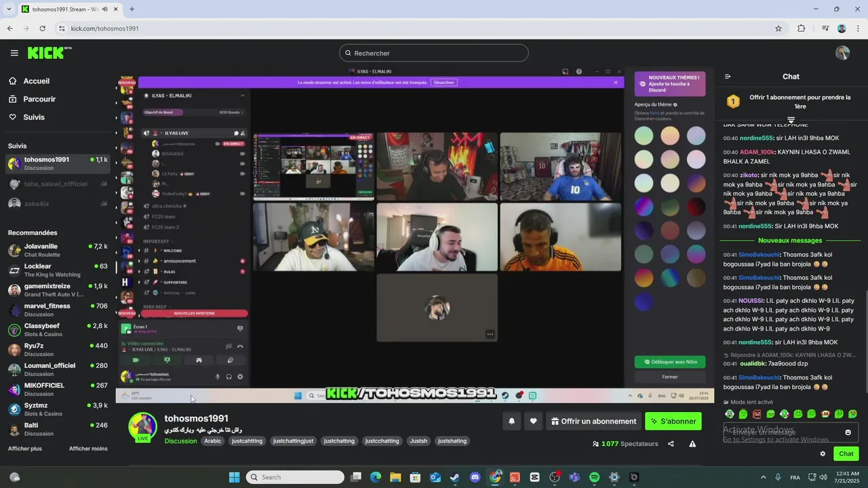Open the emoji picker in message box
This screenshot has width=868, height=488.
848,432
